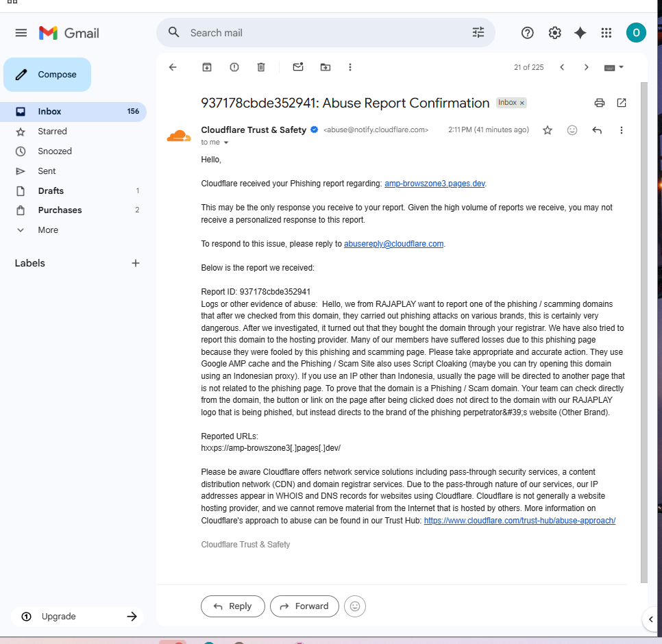This screenshot has height=644, width=662.
Task: Open Cloudflare trust-hub abuse-approach link
Action: 519,521
